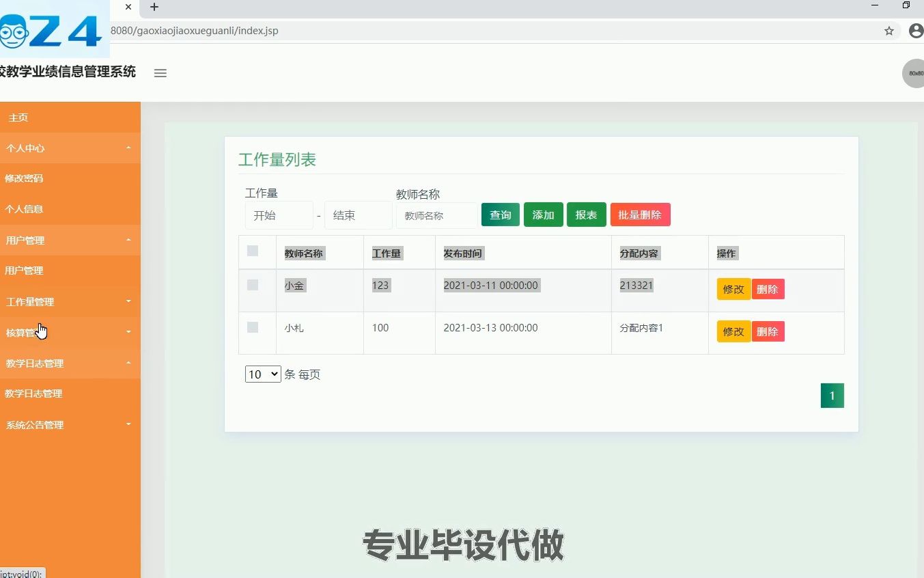
Task: Click the 添加 button to add a workload
Action: tap(543, 214)
